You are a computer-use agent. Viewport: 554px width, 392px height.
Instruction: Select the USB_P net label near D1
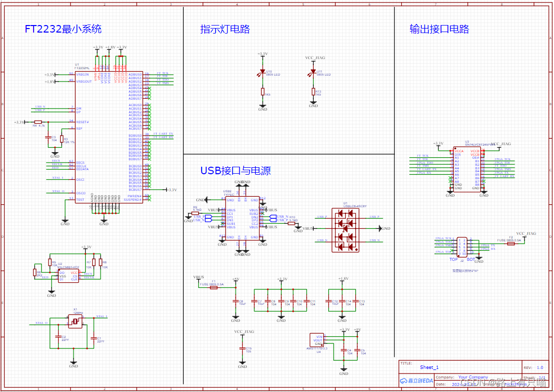coord(322,217)
